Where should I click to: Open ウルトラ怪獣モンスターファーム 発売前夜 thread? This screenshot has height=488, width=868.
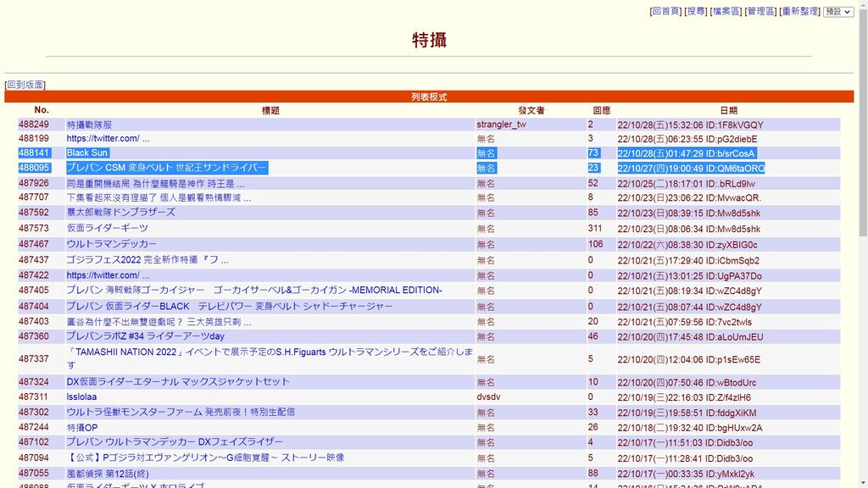(181, 413)
